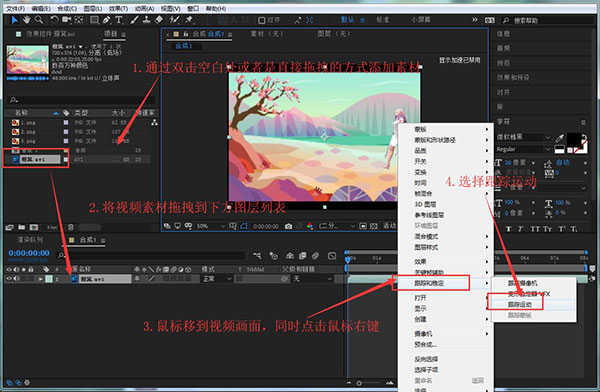
Task: Select the Rectangle shape tool
Action: click(x=94, y=20)
